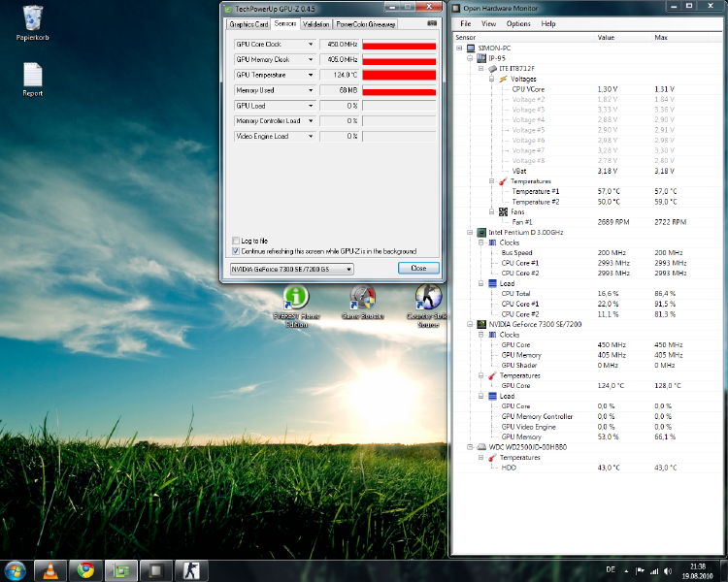Open the Options menu in Hardware Monitor
The width and height of the screenshot is (728, 582).
[x=518, y=23]
